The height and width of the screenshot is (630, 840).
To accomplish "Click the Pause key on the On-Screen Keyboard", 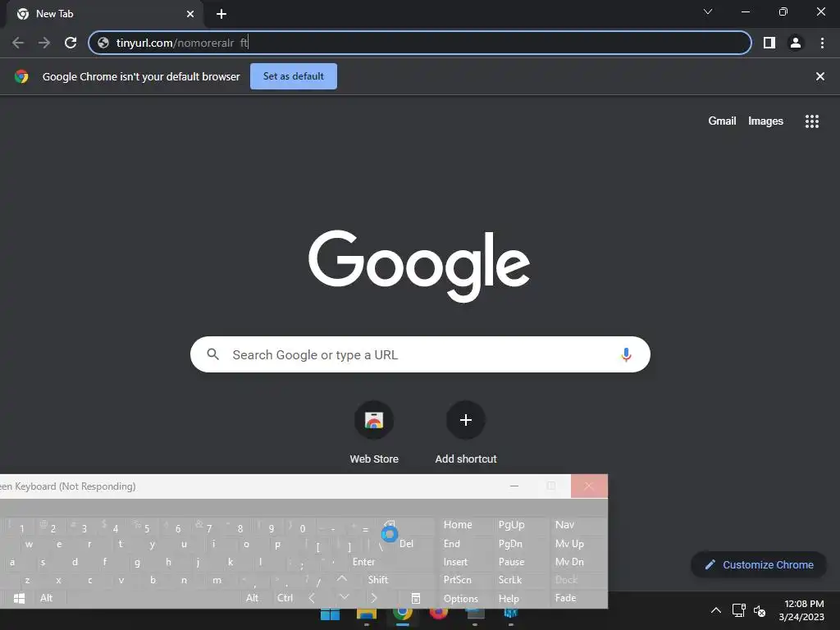I will coord(512,562).
